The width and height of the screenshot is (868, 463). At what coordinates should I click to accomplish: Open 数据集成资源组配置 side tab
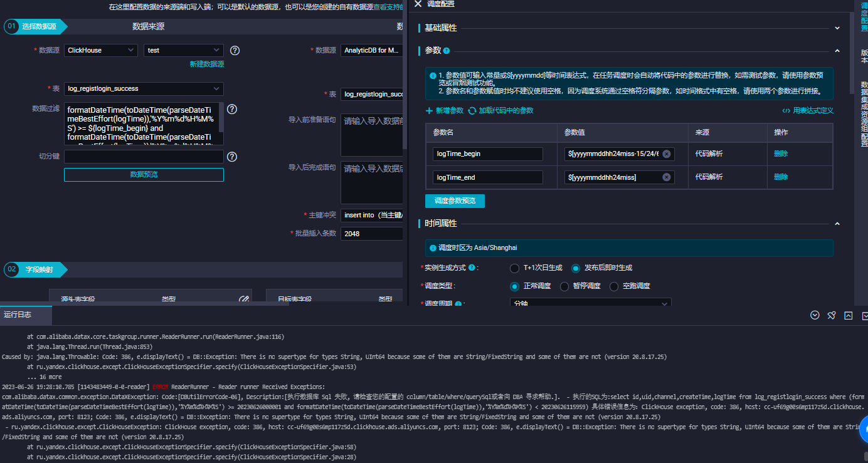(x=864, y=114)
